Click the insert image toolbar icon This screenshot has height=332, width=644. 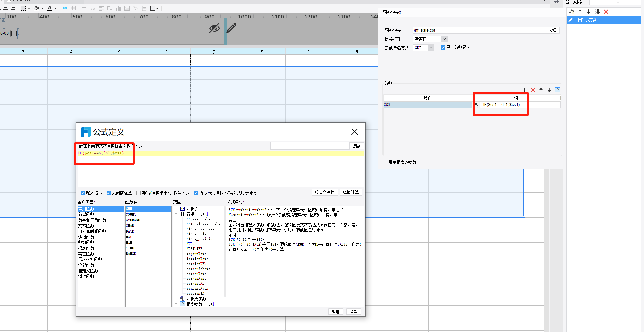click(x=127, y=8)
